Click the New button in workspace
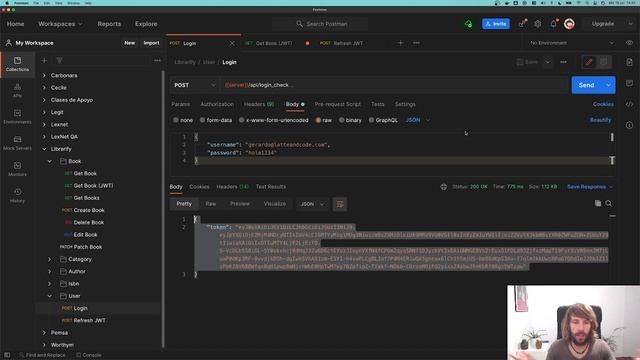The width and height of the screenshot is (640, 360). 129,43
